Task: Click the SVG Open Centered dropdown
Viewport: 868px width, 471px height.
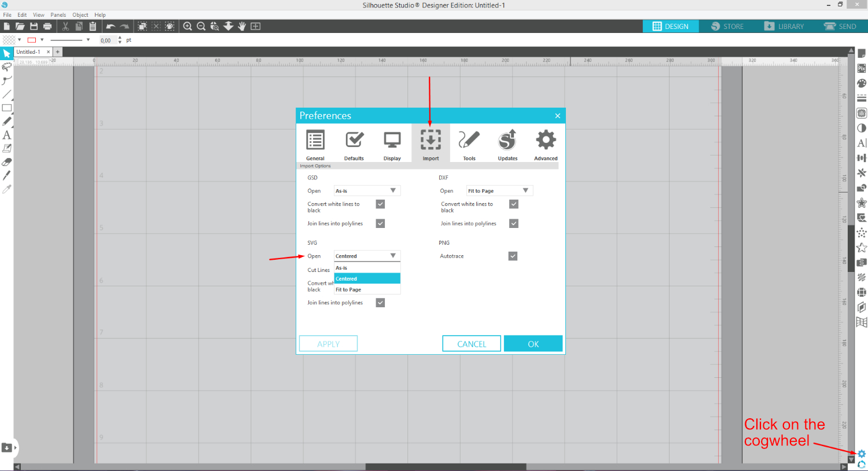Action: [x=367, y=256]
